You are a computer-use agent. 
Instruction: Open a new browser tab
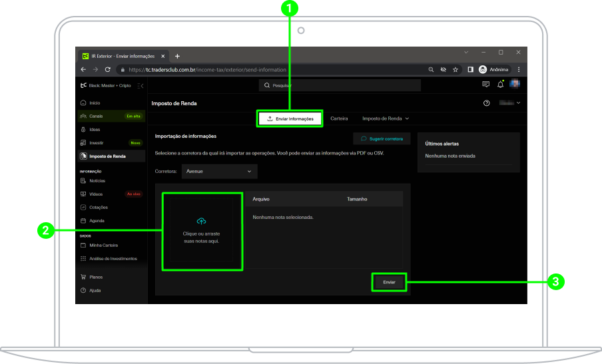tap(177, 56)
